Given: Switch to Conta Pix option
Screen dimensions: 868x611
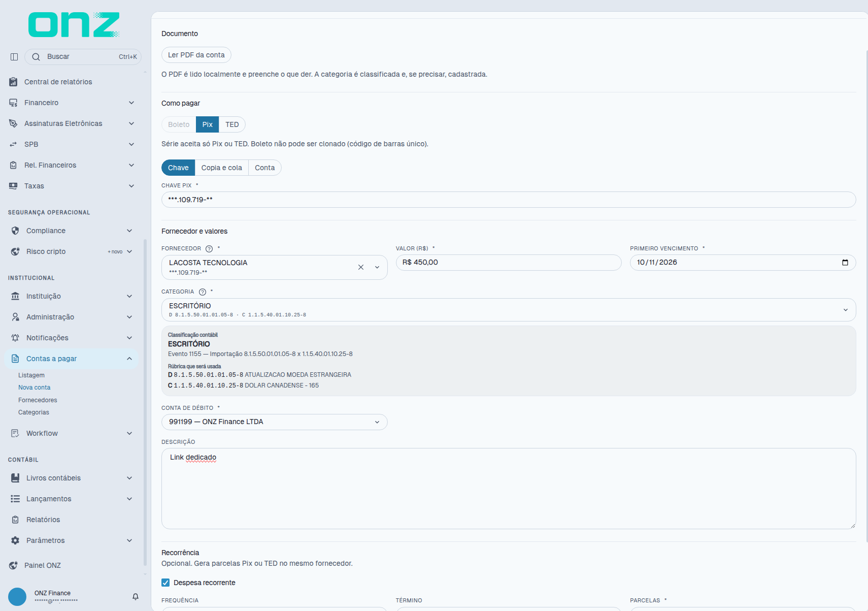Looking at the screenshot, I should [x=265, y=168].
